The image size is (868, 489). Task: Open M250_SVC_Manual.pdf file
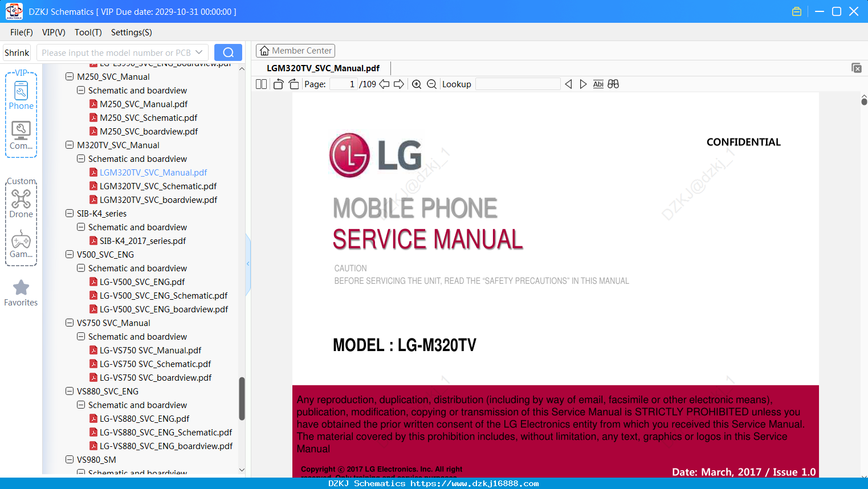click(x=144, y=104)
